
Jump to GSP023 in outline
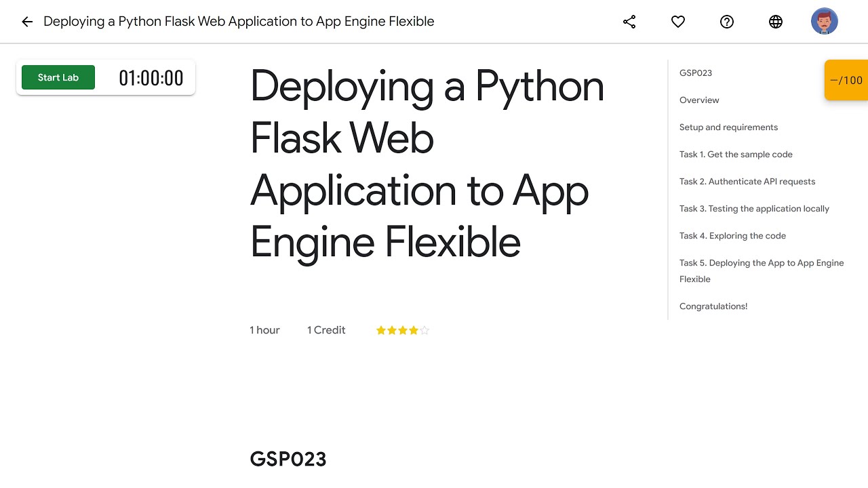pos(696,73)
